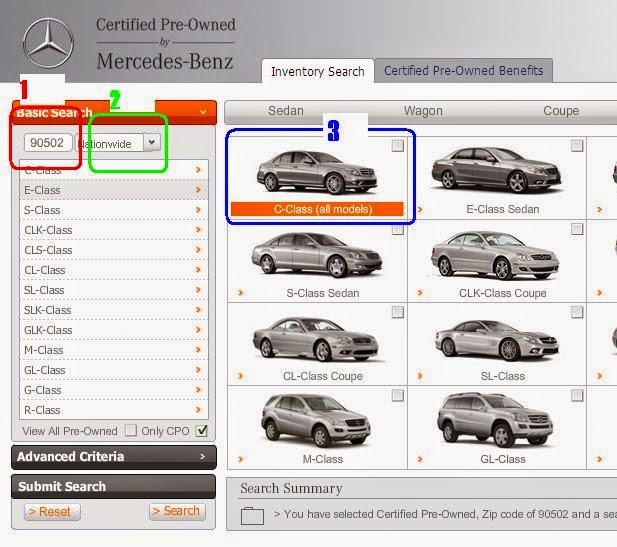Click the GLK-Class row arrow
This screenshot has height=547, width=617.
(x=198, y=330)
